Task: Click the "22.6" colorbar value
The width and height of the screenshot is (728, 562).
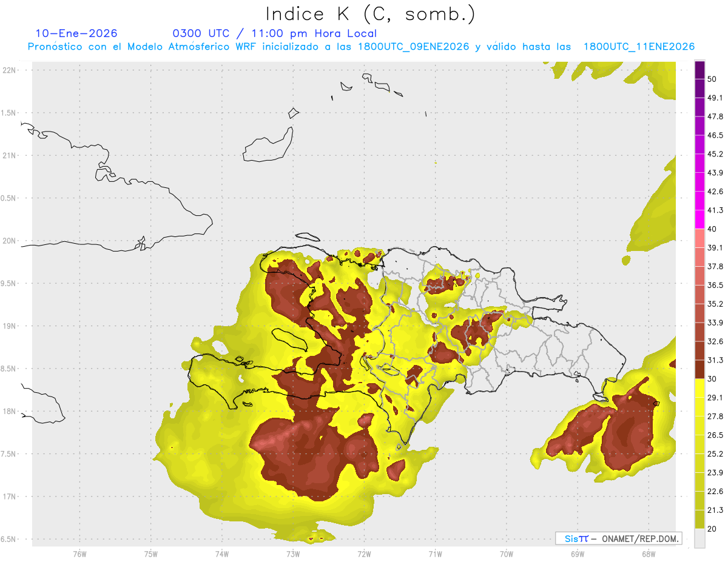Action: (x=715, y=492)
